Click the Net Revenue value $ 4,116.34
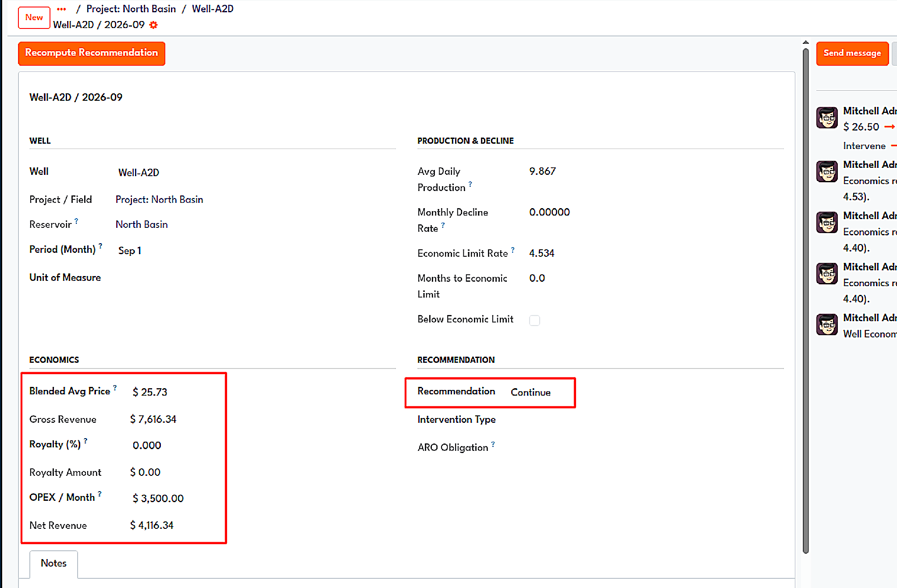The width and height of the screenshot is (897, 588). pyautogui.click(x=152, y=525)
